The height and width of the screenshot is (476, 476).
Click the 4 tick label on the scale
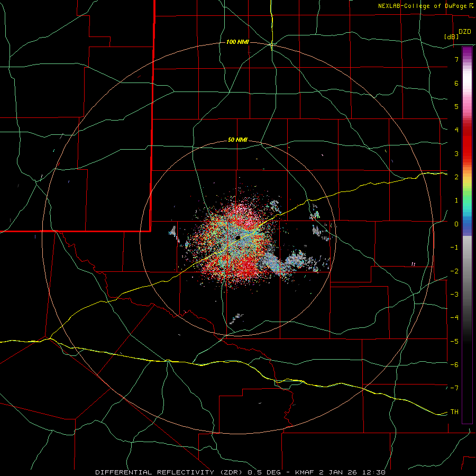pyautogui.click(x=456, y=130)
